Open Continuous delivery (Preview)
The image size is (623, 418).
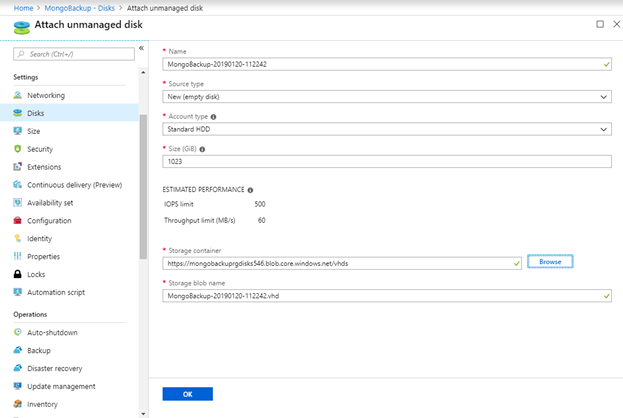click(74, 185)
